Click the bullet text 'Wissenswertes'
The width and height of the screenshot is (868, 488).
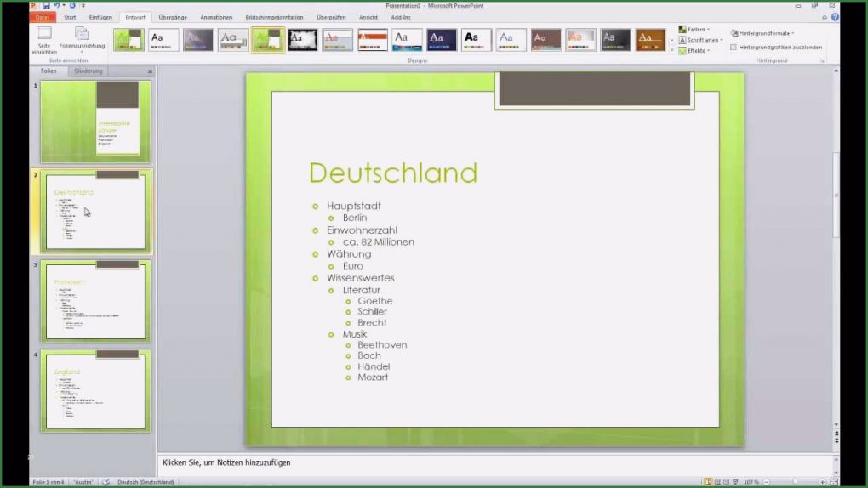pos(360,278)
